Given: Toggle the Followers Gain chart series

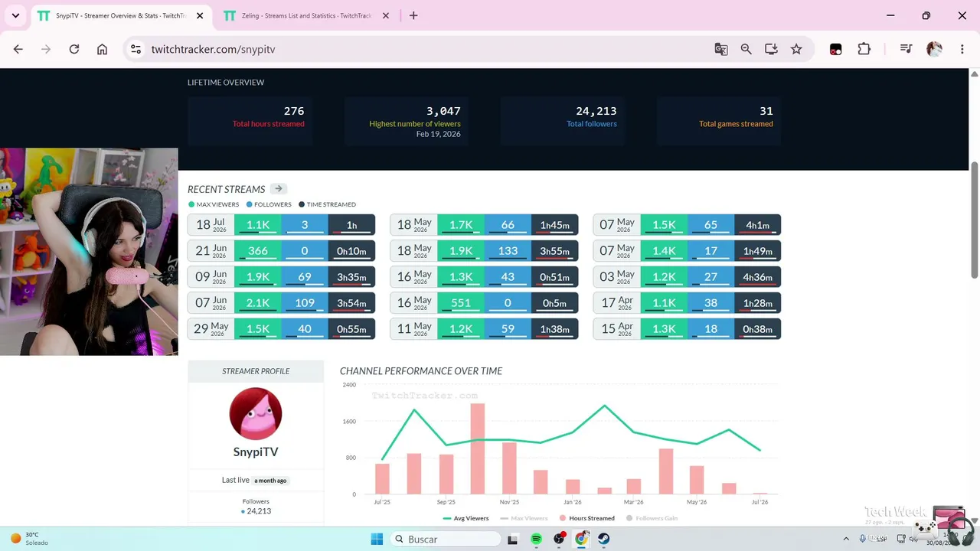Looking at the screenshot, I should (x=652, y=518).
